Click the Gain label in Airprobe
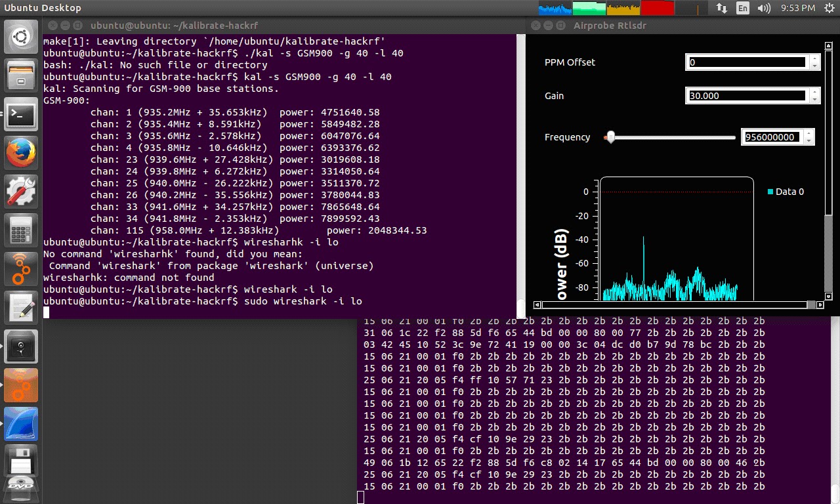The image size is (840, 504). [x=554, y=96]
